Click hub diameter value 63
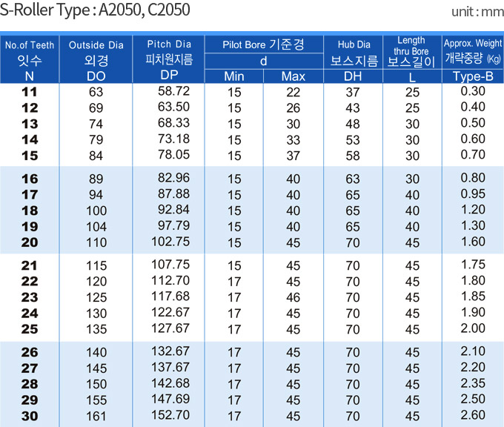This screenshot has width=504, height=427. [x=353, y=179]
